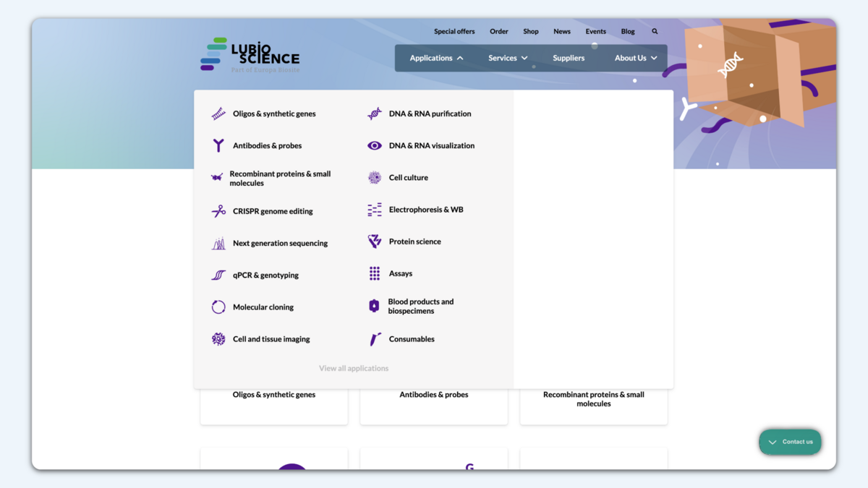Click the CRISPR genome editing scissors icon

tap(218, 211)
